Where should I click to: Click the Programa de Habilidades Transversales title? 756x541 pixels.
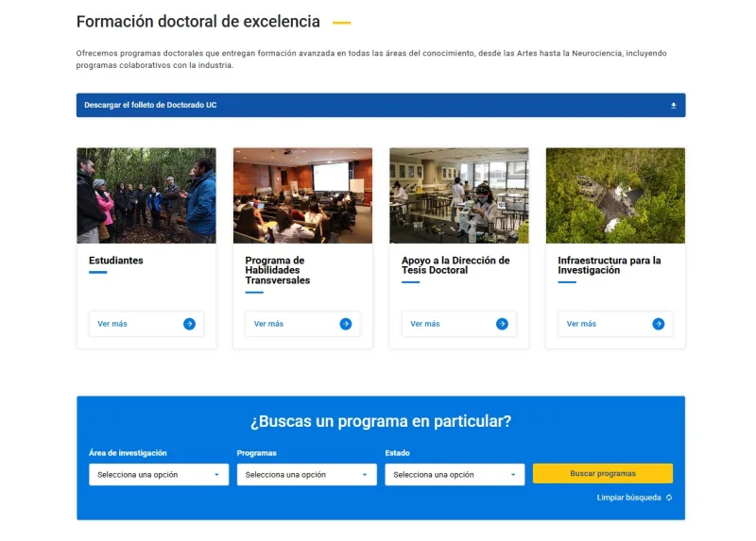277,270
